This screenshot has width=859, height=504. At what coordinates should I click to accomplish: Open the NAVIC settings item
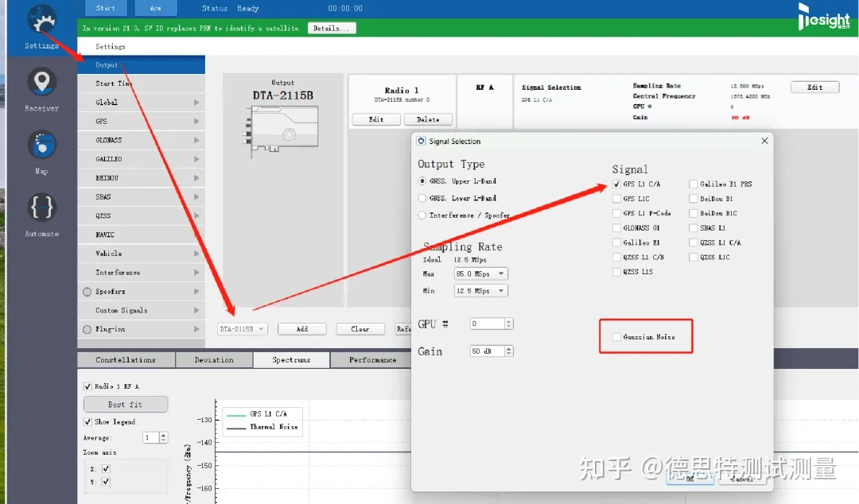pos(142,235)
